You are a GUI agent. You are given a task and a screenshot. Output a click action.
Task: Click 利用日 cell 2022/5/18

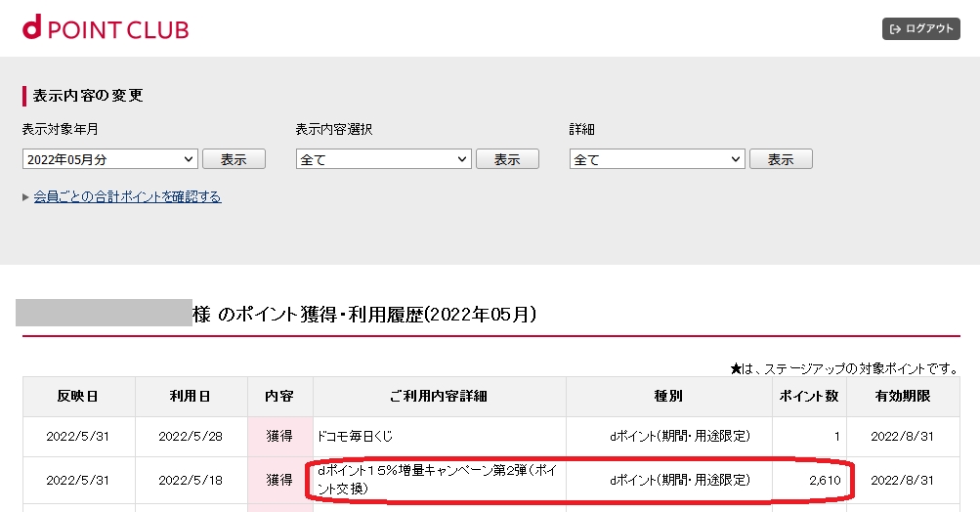191,480
